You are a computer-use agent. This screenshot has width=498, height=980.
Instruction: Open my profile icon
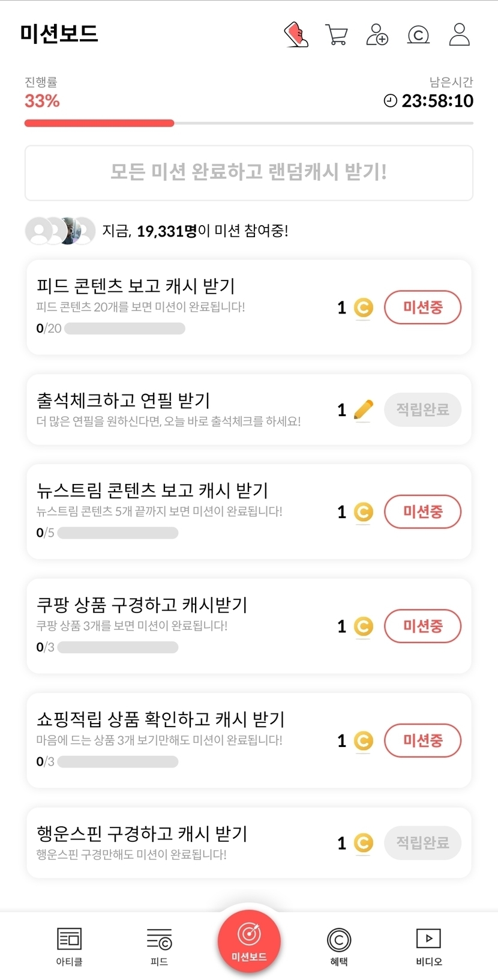(x=459, y=34)
